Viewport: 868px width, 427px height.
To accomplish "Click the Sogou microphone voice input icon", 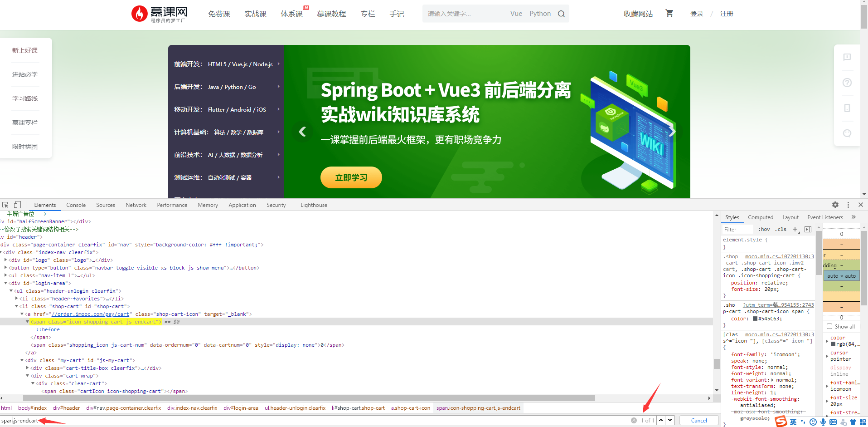I will [823, 422].
